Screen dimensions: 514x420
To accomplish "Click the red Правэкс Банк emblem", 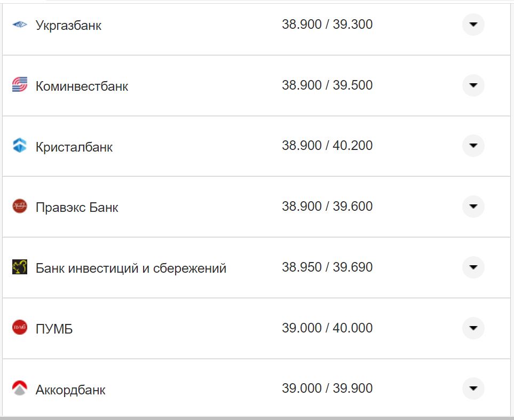I will (x=19, y=206).
